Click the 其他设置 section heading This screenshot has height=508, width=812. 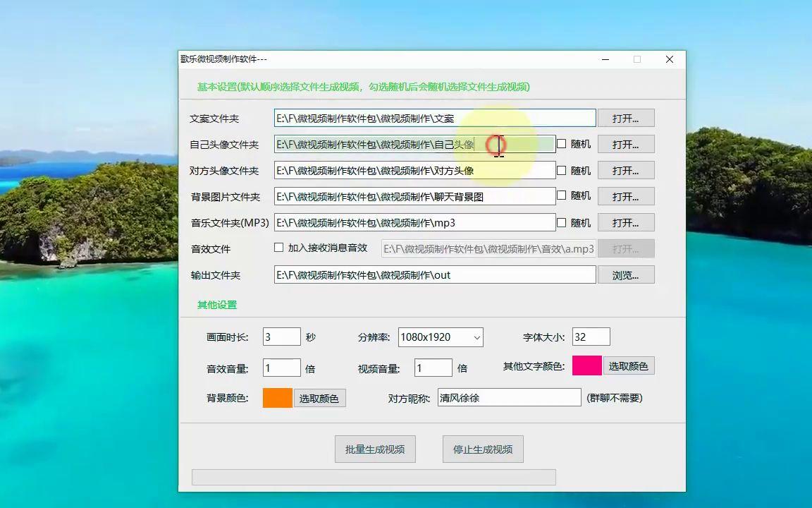coord(217,305)
